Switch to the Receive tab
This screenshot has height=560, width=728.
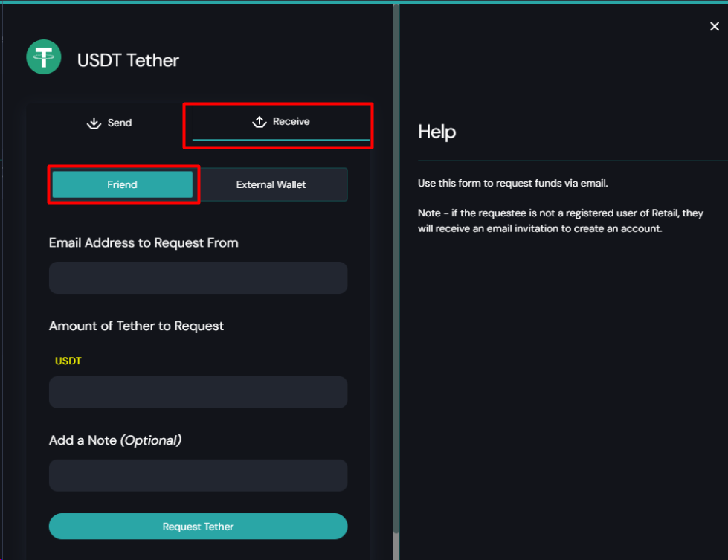pyautogui.click(x=281, y=123)
